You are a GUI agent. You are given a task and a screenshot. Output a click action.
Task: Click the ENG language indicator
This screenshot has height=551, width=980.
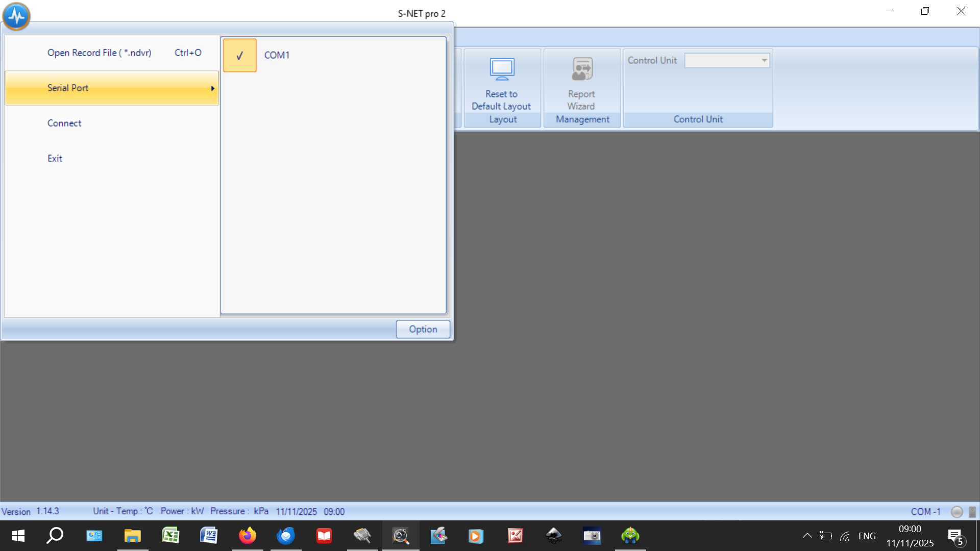(x=867, y=536)
